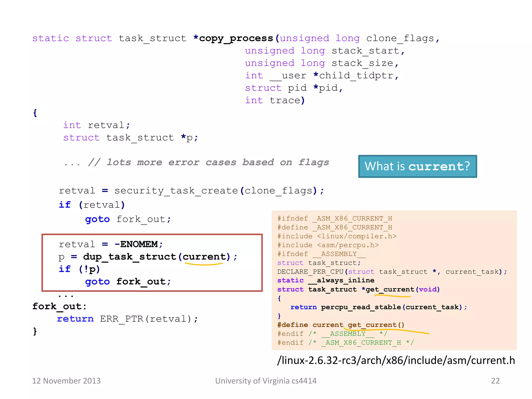Click the 'int __user *child_tidptr,' line
The image size is (532, 399).
click(x=322, y=76)
